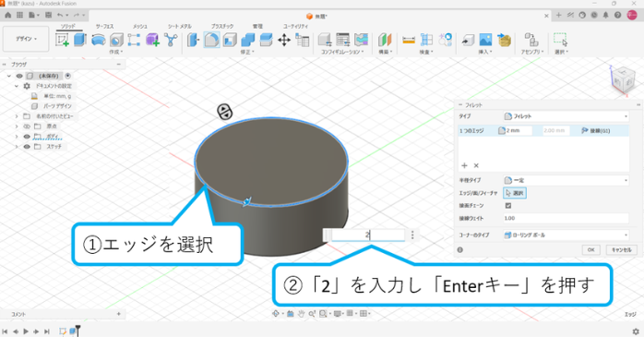The image size is (644, 337).
Task: Open timeline settings gear
Action: (636, 331)
